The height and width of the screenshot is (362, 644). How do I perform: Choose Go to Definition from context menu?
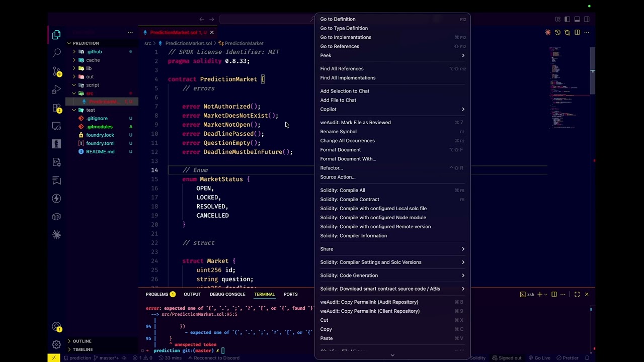(392, 19)
